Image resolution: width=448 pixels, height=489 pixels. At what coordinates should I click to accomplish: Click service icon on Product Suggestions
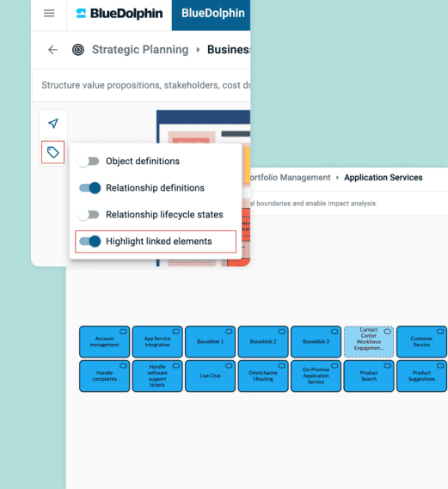point(440,366)
